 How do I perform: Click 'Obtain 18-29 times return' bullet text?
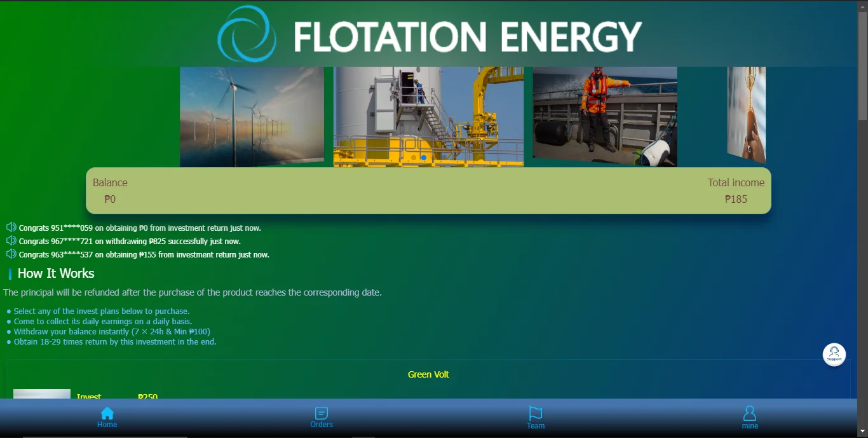pyautogui.click(x=115, y=341)
